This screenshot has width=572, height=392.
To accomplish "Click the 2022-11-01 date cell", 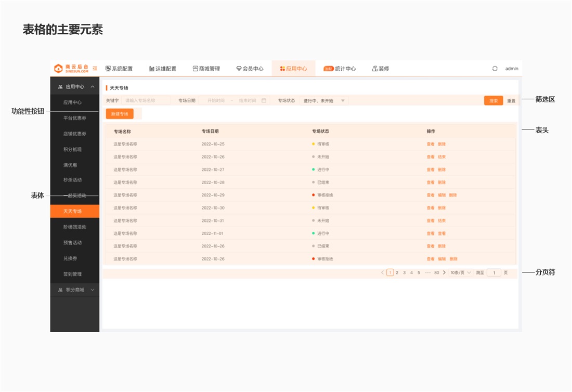I will [x=212, y=233].
